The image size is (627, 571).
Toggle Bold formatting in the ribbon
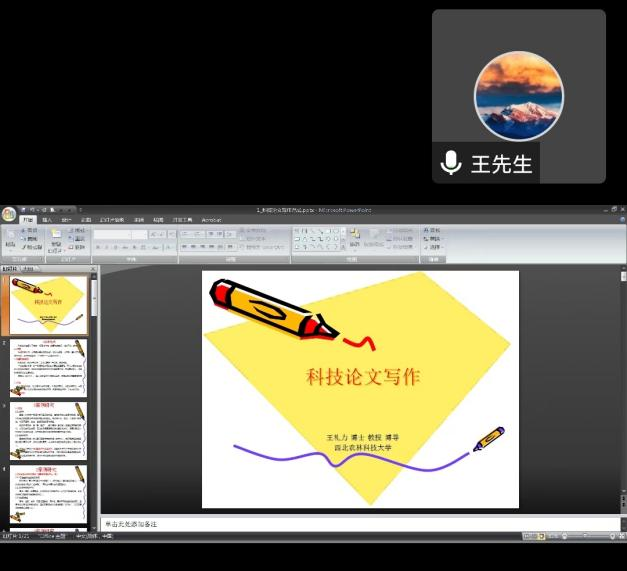coord(98,247)
